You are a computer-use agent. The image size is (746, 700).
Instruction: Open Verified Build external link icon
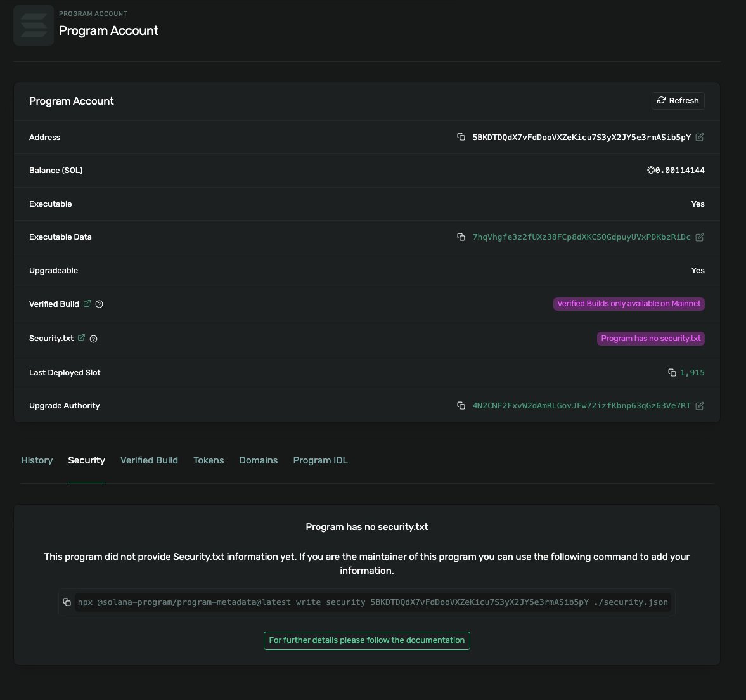pyautogui.click(x=87, y=304)
